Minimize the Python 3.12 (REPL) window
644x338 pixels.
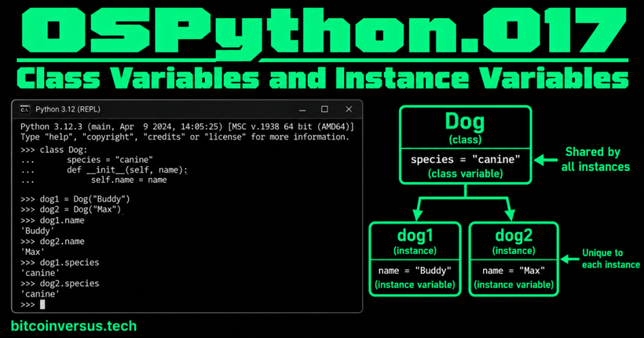point(303,110)
